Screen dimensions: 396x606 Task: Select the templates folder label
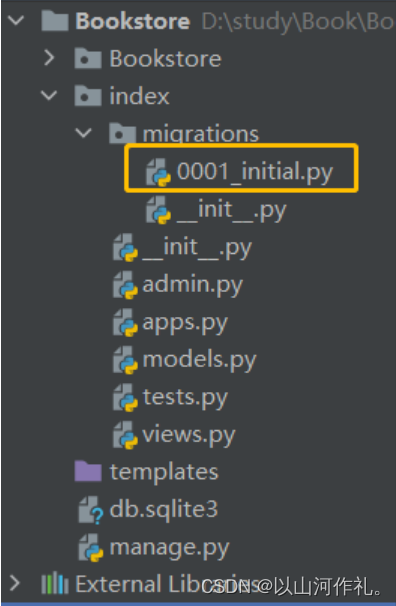pyautogui.click(x=164, y=472)
